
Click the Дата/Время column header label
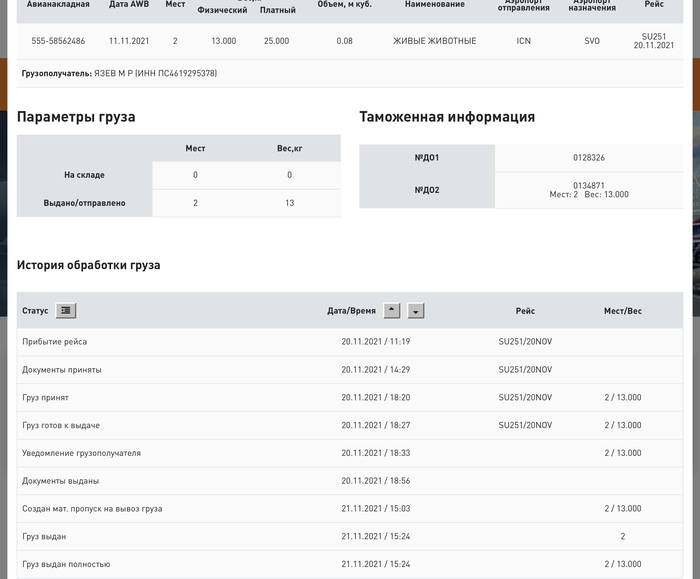point(351,311)
